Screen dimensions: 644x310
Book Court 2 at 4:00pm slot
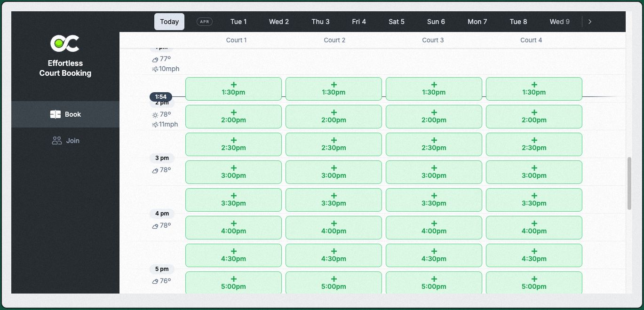(334, 228)
